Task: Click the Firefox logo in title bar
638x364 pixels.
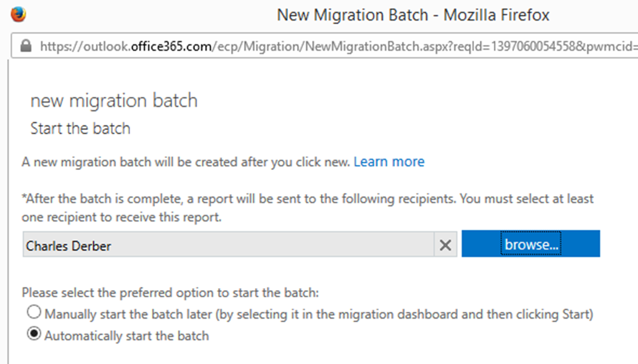Action: 18,14
